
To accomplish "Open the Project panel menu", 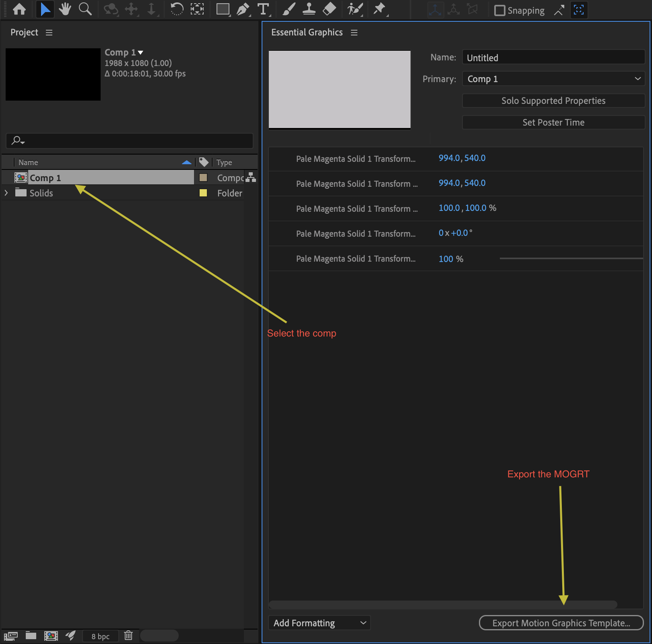I will pos(49,33).
